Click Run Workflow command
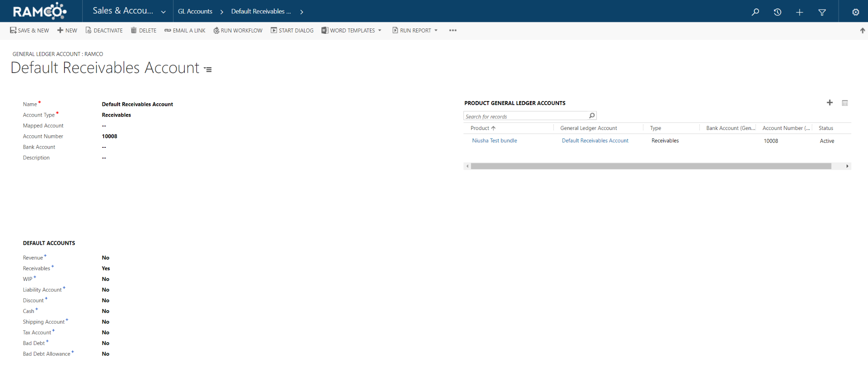The width and height of the screenshot is (868, 365). (x=238, y=30)
